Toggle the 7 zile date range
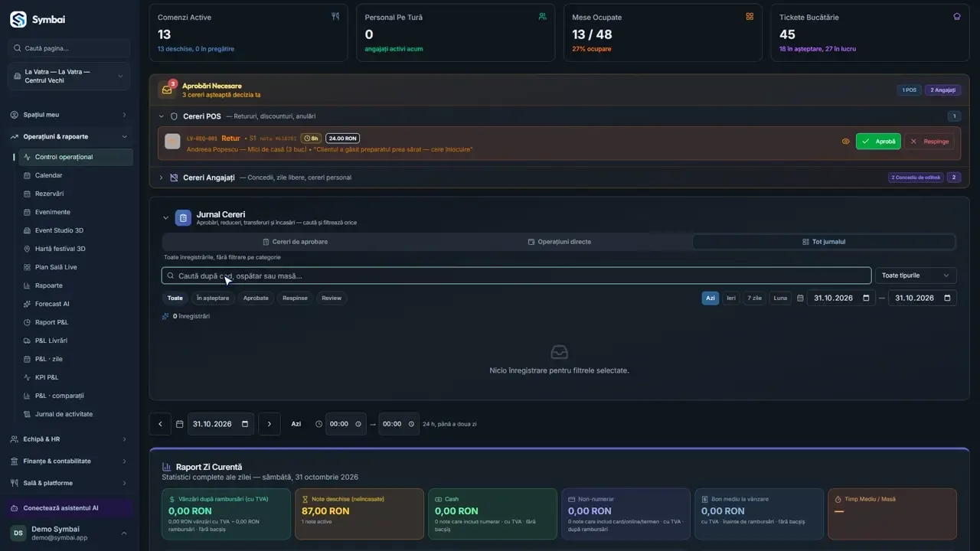Viewport: 980px width, 551px height. tap(755, 298)
